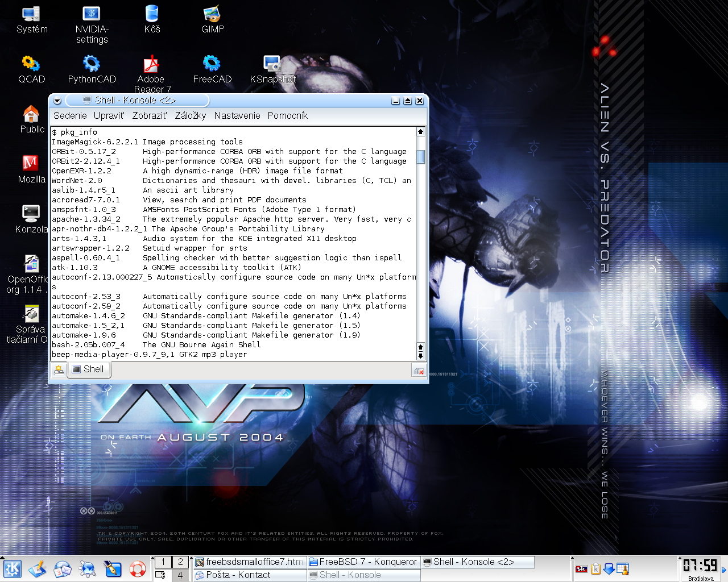Open the Systém desktop icon

32,20
